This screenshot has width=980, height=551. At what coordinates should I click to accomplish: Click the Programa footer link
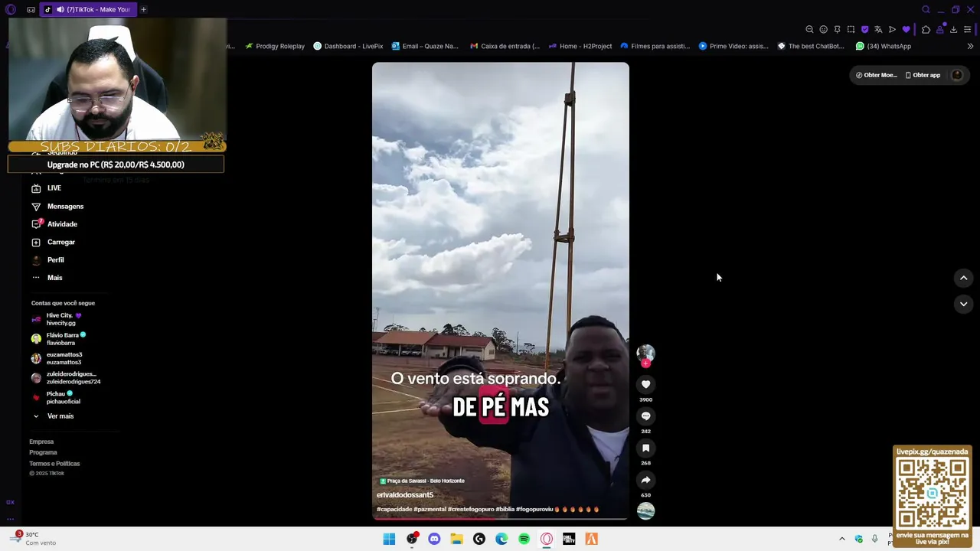[x=43, y=452]
